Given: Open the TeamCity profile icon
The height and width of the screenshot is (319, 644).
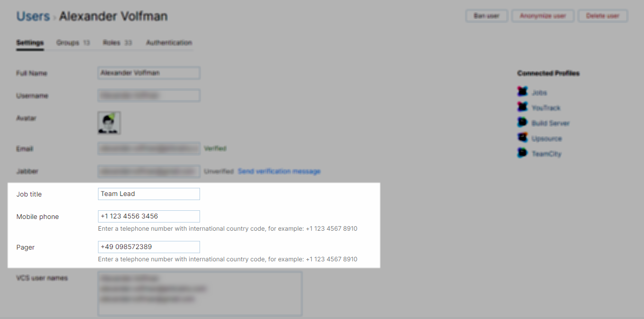Looking at the screenshot, I should click(x=522, y=154).
